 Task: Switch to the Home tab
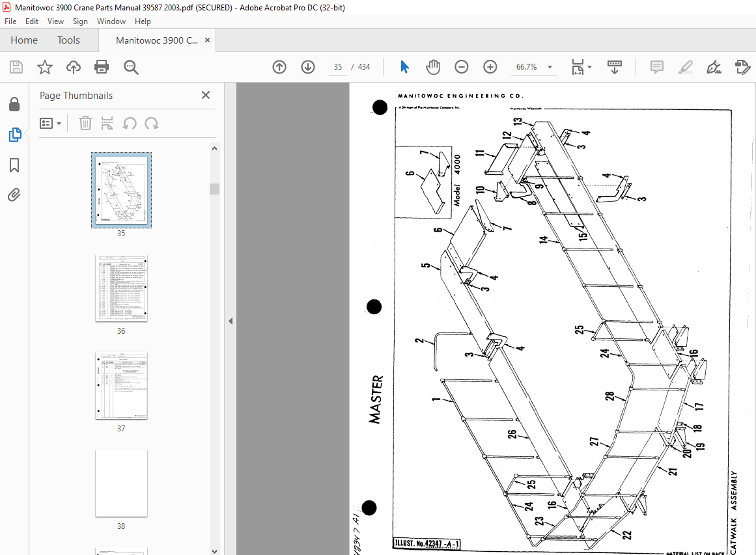[x=24, y=40]
